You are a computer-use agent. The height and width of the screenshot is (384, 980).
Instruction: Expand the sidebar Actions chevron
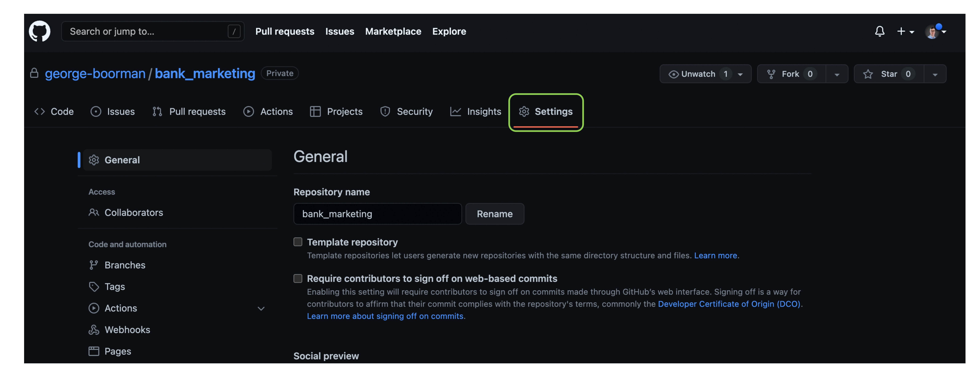pyautogui.click(x=261, y=308)
